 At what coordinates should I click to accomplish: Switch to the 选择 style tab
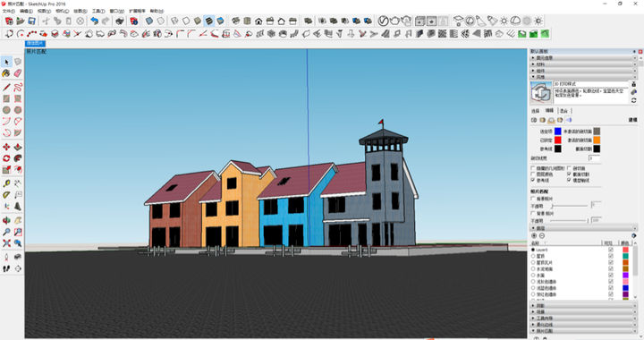pyautogui.click(x=535, y=111)
